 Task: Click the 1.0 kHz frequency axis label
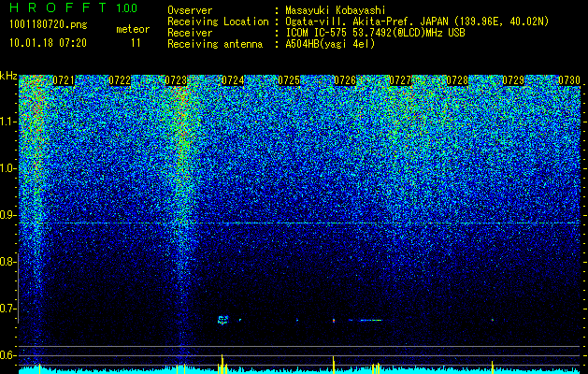pos(8,168)
